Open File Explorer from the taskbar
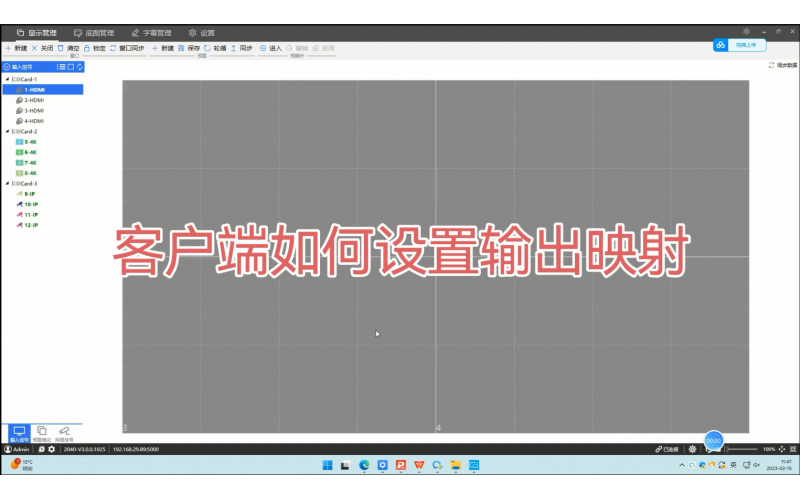Viewport: 800px width, 500px height. pyautogui.click(x=456, y=465)
